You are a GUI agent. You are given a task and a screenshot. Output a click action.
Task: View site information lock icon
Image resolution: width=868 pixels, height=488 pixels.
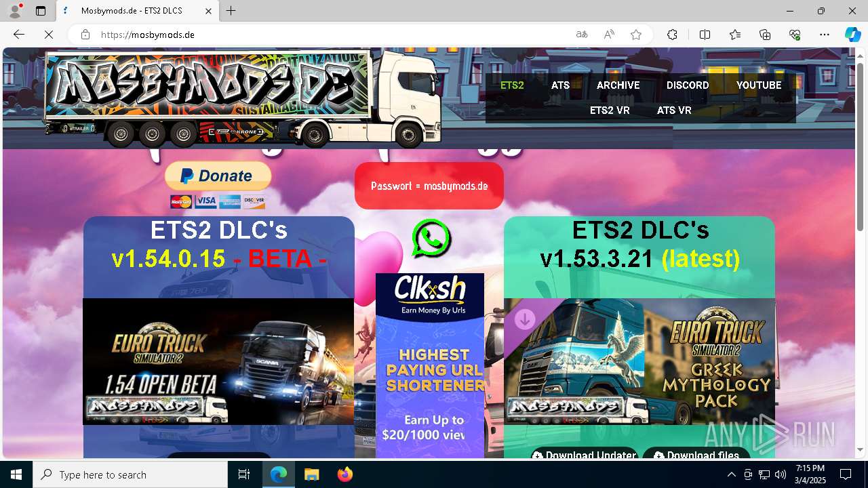(x=85, y=35)
